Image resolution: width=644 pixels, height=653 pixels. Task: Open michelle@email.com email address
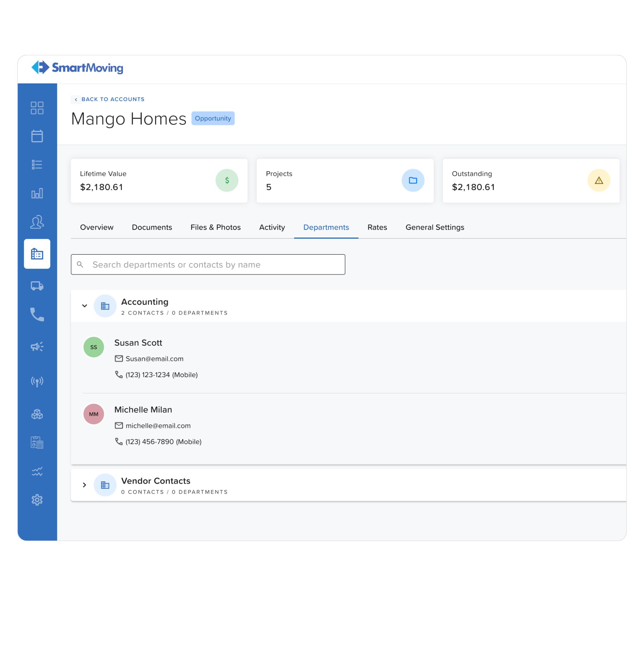pos(158,426)
